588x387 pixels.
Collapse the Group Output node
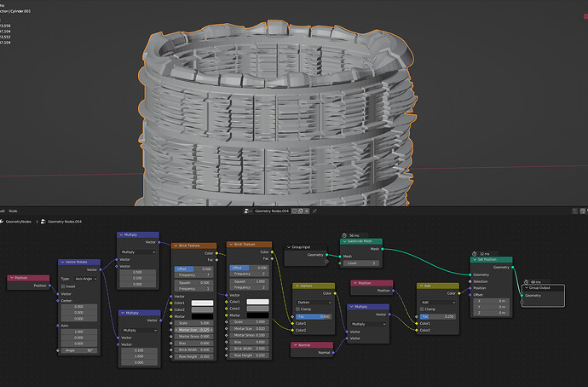pos(527,287)
